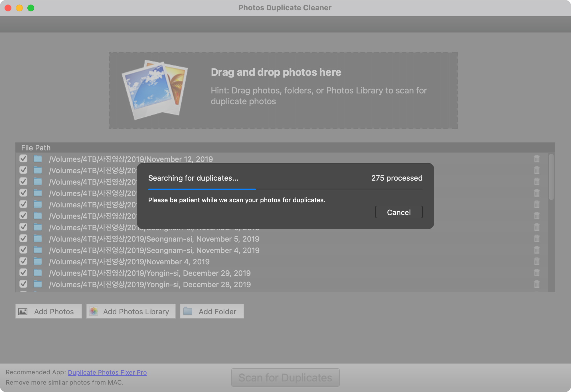
Task: Click Add Photos Library button
Action: pyautogui.click(x=131, y=311)
